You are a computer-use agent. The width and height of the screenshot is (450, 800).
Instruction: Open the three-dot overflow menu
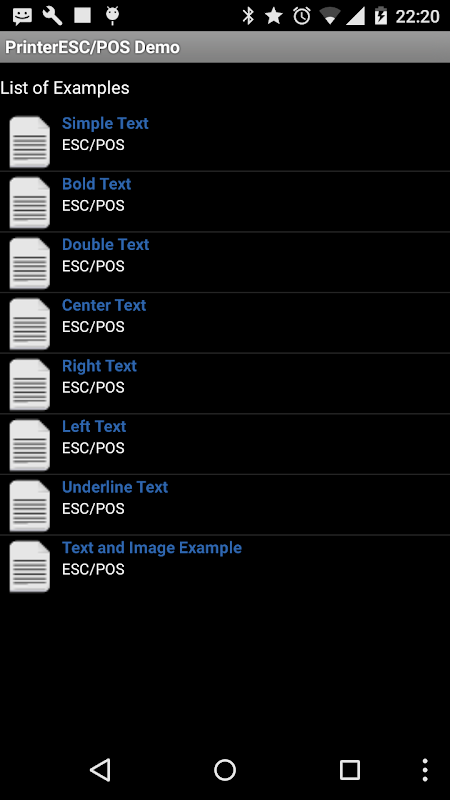pos(425,769)
